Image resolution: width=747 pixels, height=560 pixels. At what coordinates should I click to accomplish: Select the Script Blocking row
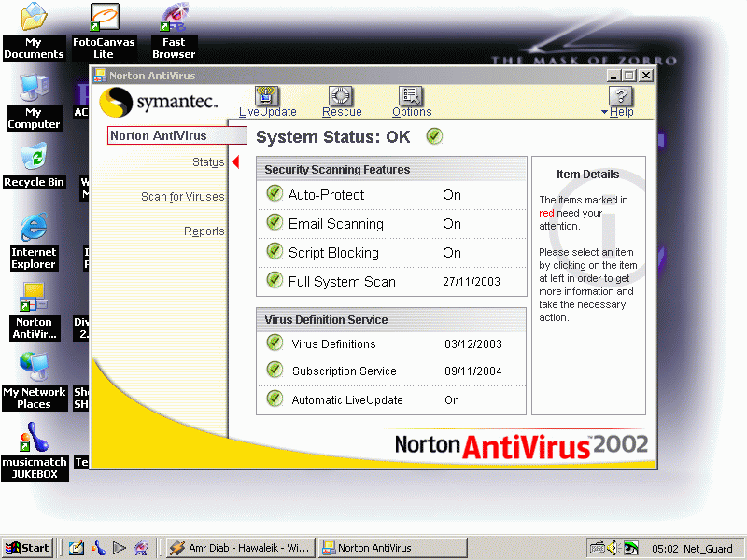(x=391, y=253)
